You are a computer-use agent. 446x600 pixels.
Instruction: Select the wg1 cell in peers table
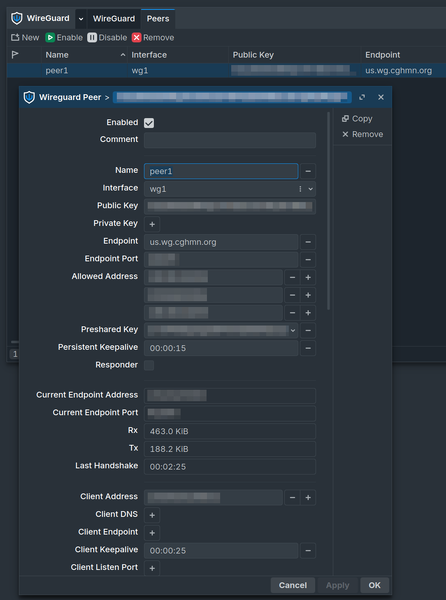pyautogui.click(x=140, y=71)
